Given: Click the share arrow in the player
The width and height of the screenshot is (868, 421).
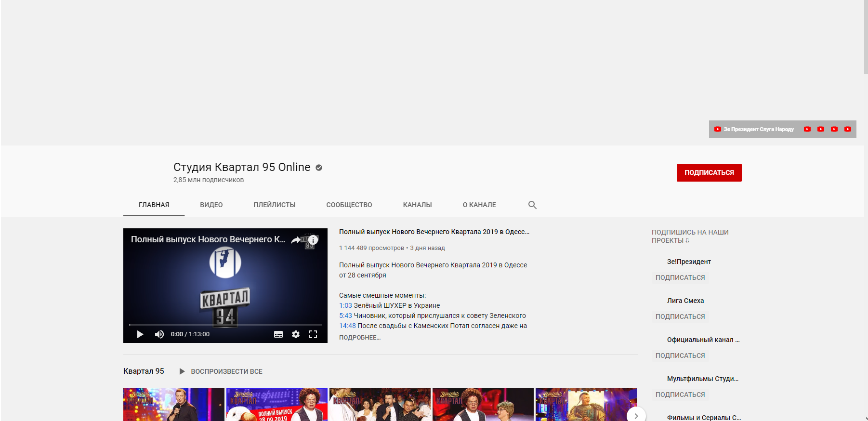Looking at the screenshot, I should point(296,240).
